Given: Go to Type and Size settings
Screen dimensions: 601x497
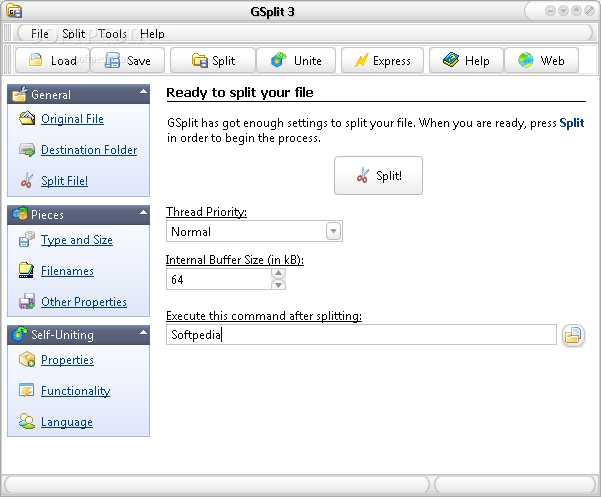Looking at the screenshot, I should (x=77, y=240).
